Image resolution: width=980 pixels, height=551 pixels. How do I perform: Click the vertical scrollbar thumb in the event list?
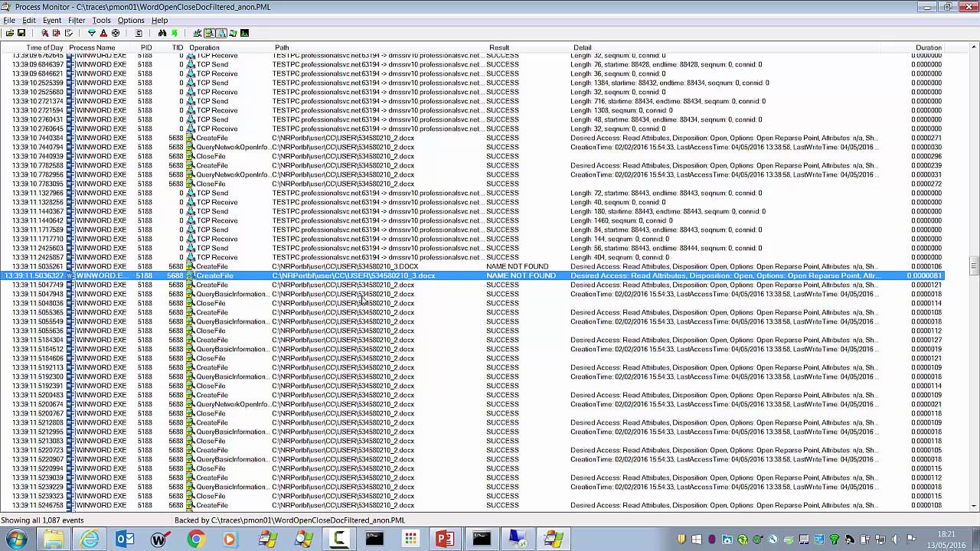pos(975,266)
